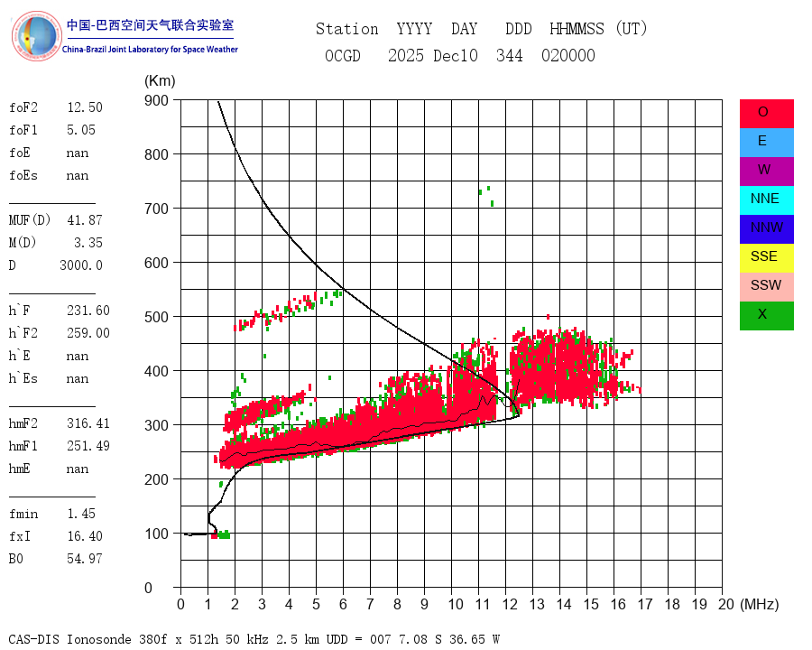Click the CAS-DIS Ionosonde footer text
Image resolution: width=812 pixels, height=650 pixels.
[254, 639]
